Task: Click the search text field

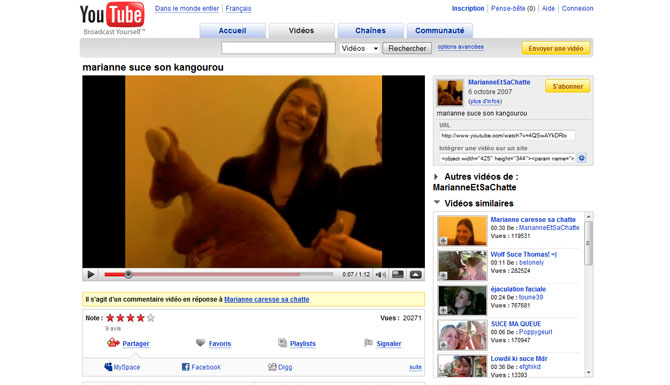Action: [278, 48]
